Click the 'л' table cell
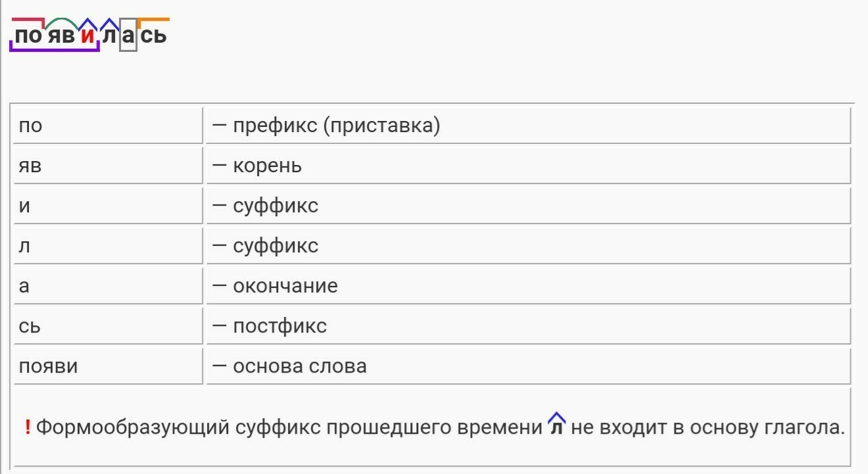 [x=108, y=245]
